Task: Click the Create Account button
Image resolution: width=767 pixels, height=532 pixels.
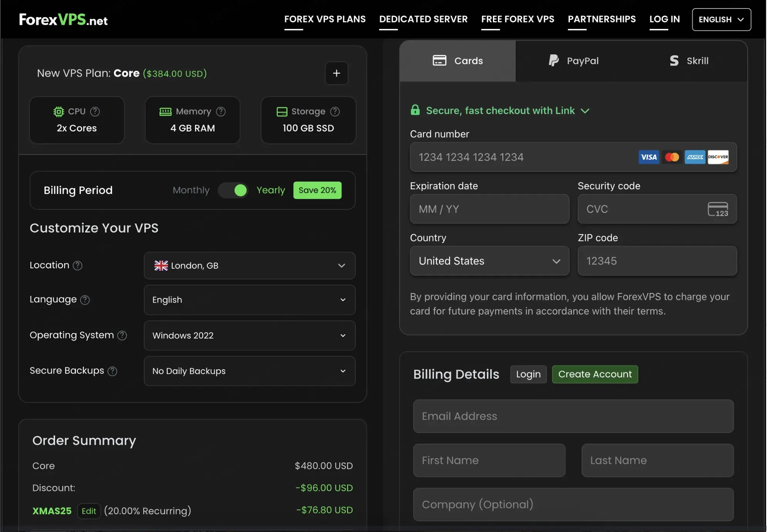Action: point(595,374)
